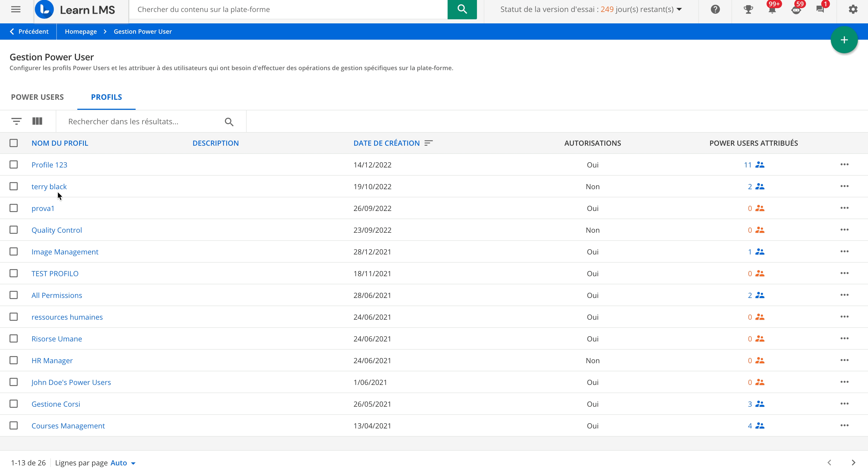
Task: Go to next page of results
Action: coord(853,463)
